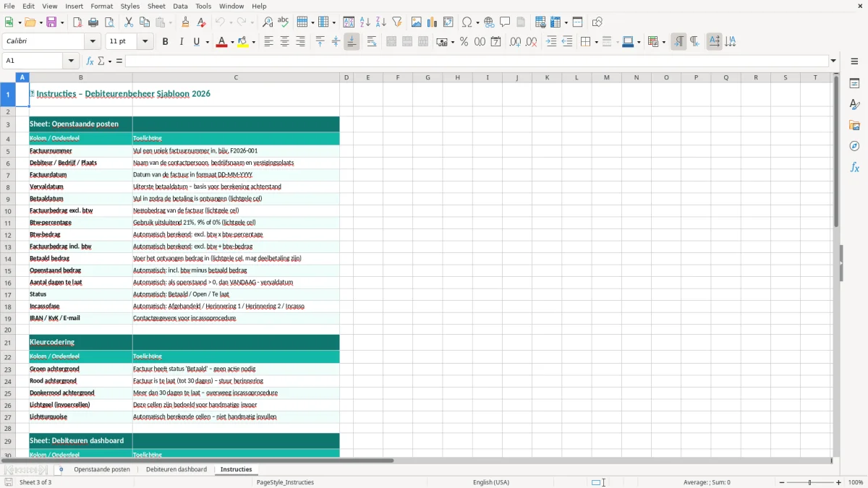Switch to Openstaande posten sheet tab

pos(102,469)
